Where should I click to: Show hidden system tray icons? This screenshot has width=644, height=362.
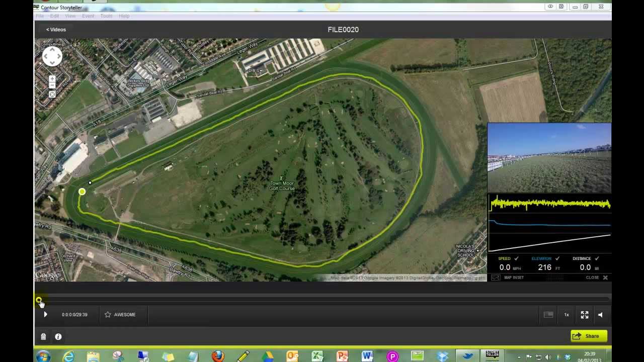pos(519,357)
